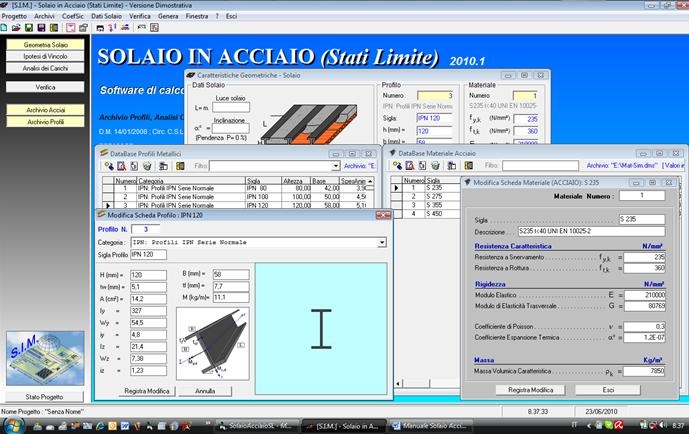This screenshot has height=434, width=689.
Task: Click the report sheet icon in main toolbar
Action: [x=154, y=28]
